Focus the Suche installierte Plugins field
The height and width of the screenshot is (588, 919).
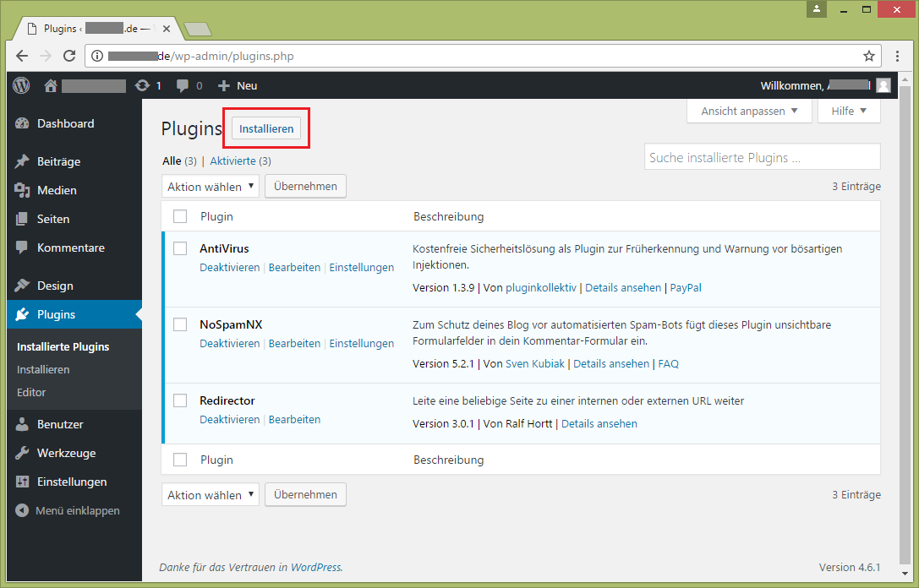point(762,157)
